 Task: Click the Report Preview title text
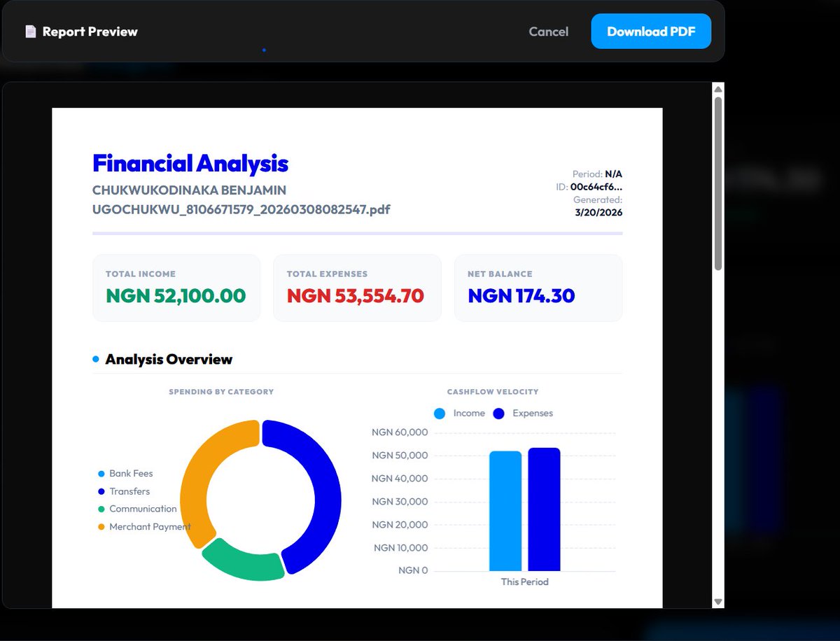90,31
